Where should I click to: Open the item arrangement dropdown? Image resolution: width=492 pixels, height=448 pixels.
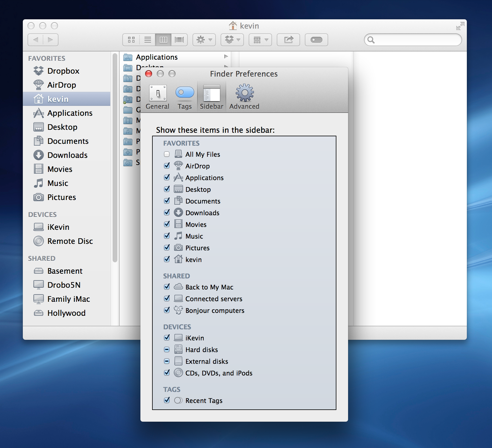click(260, 40)
